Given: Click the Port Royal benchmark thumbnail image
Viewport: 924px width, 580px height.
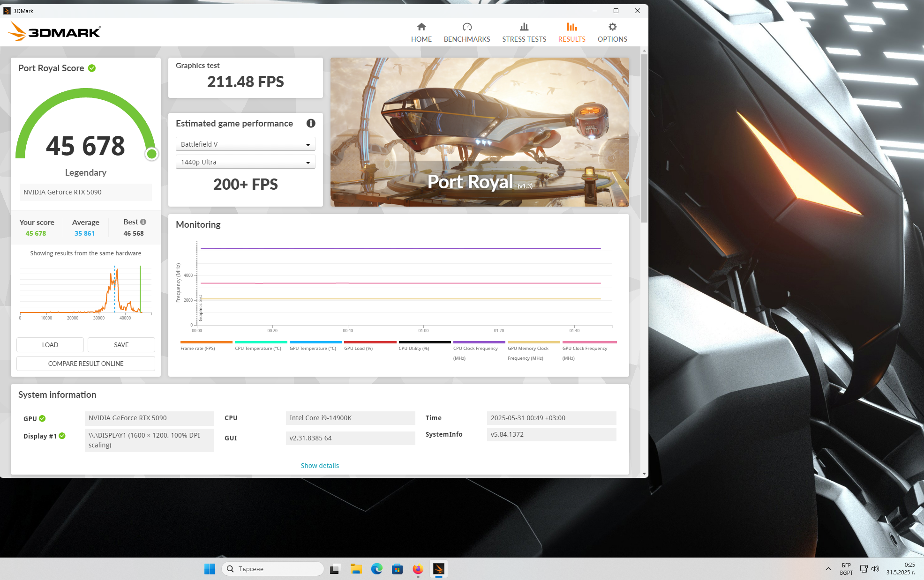Looking at the screenshot, I should coord(480,132).
